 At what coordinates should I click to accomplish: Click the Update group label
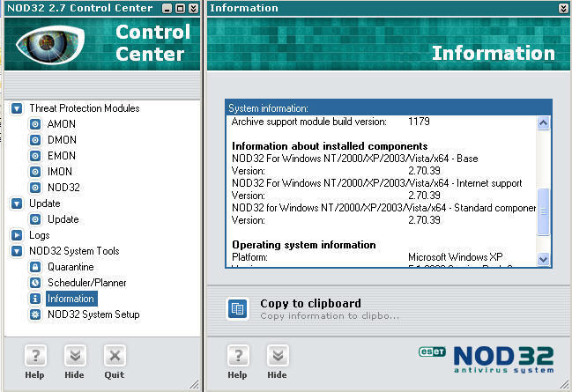point(44,203)
